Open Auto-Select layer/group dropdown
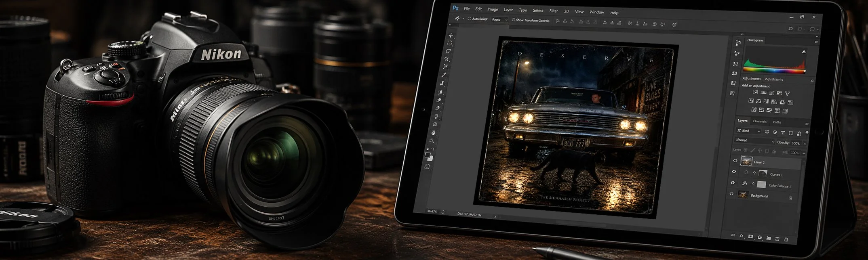The height and width of the screenshot is (260, 868). pos(499,19)
